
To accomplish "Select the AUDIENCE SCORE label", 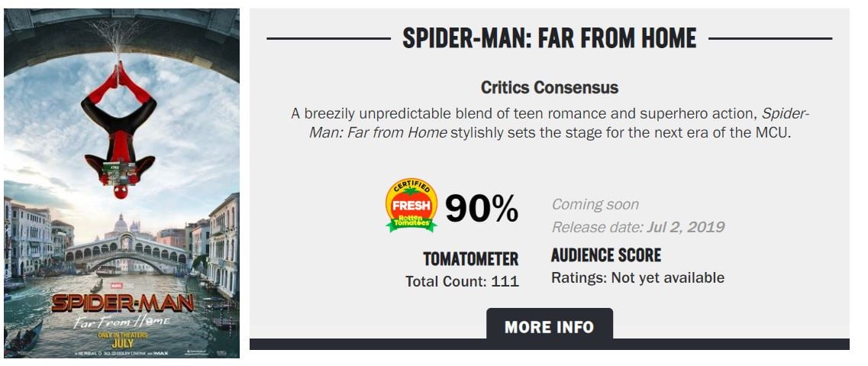I will click(606, 255).
